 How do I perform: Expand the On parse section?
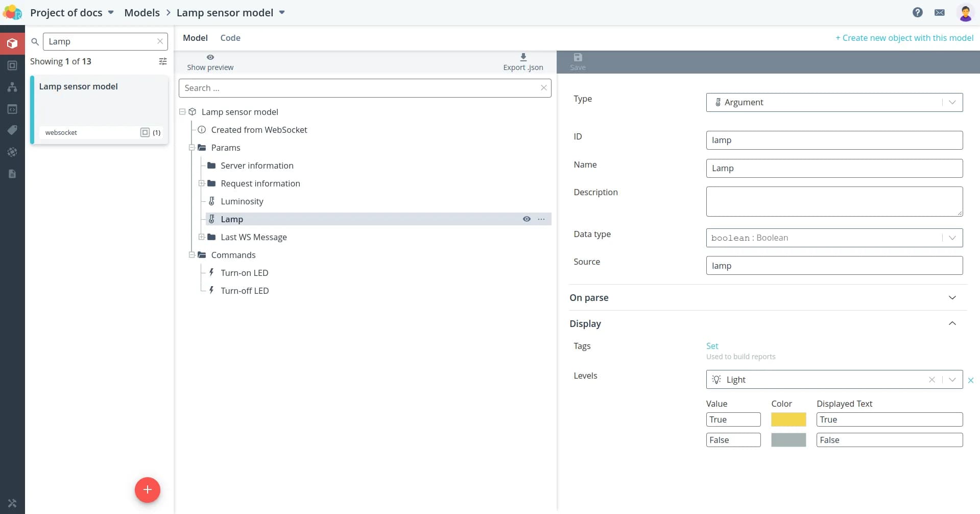point(952,298)
